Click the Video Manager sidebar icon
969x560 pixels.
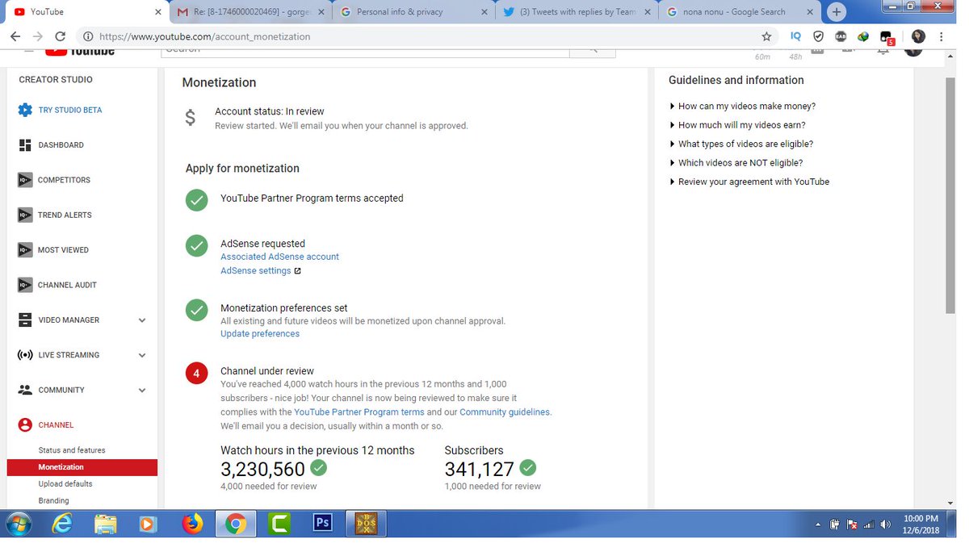25,320
